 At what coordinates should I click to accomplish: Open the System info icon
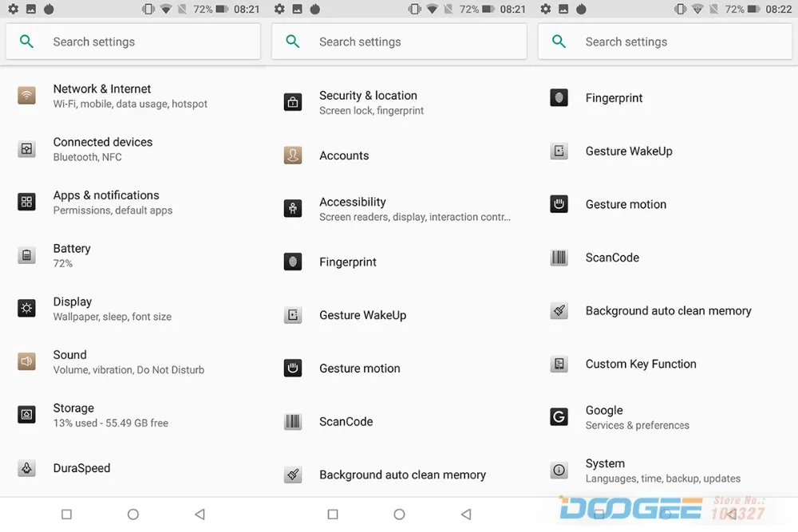pyautogui.click(x=559, y=470)
